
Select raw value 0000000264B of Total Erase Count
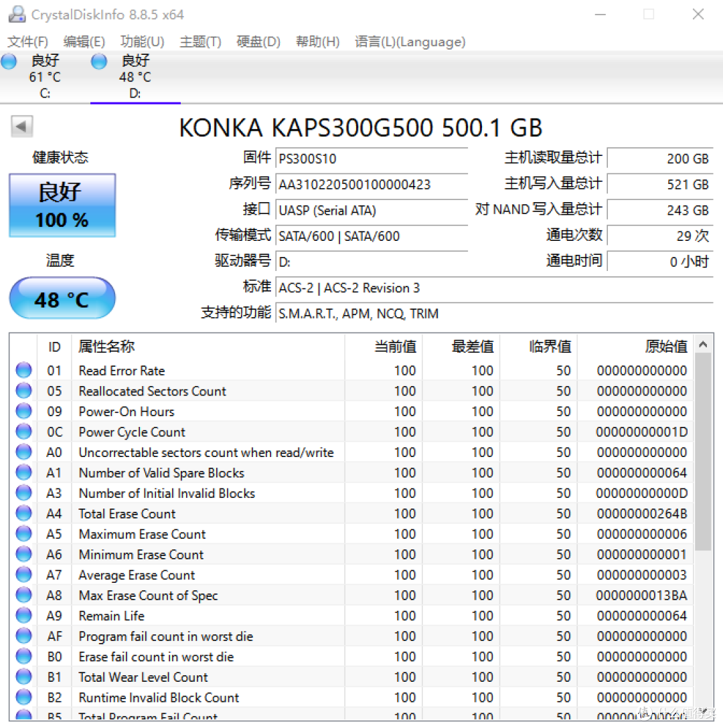click(642, 513)
